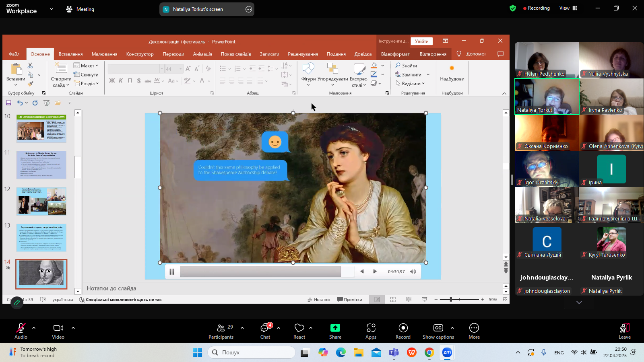644x362 pixels.
Task: Open the Анімація ribbon tab
Action: (202, 54)
